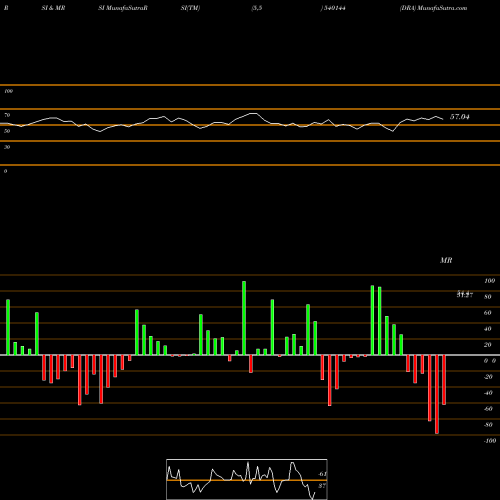The image size is (500, 500).
Task: Click the 40 label on MR axis
Action: [488, 329]
